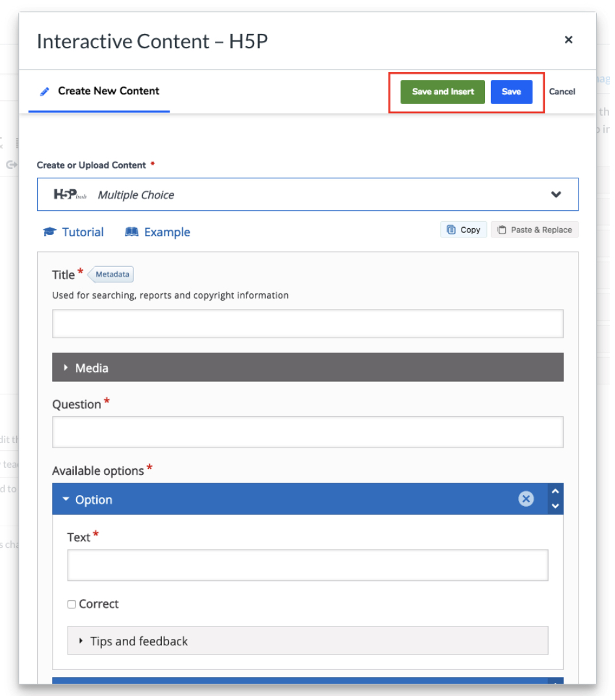Viewport: 615px width, 700px height.
Task: Enable the Correct checkbox for the option
Action: click(x=72, y=604)
